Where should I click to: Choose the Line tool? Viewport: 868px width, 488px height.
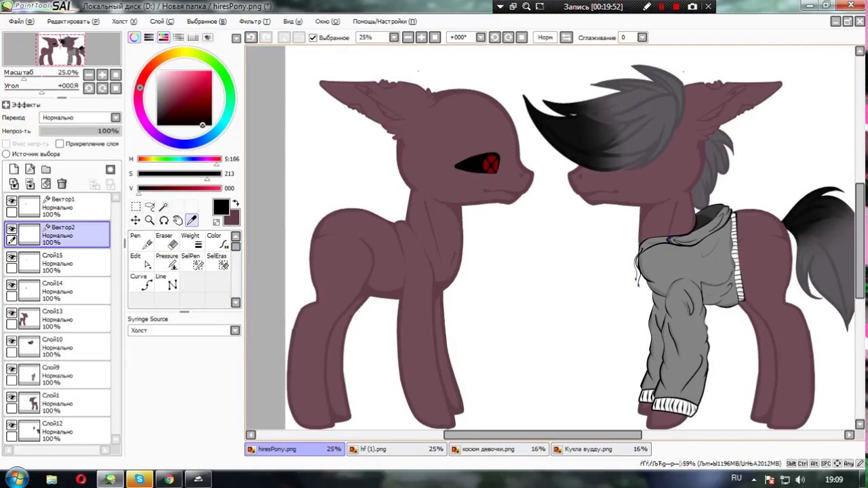point(167,281)
